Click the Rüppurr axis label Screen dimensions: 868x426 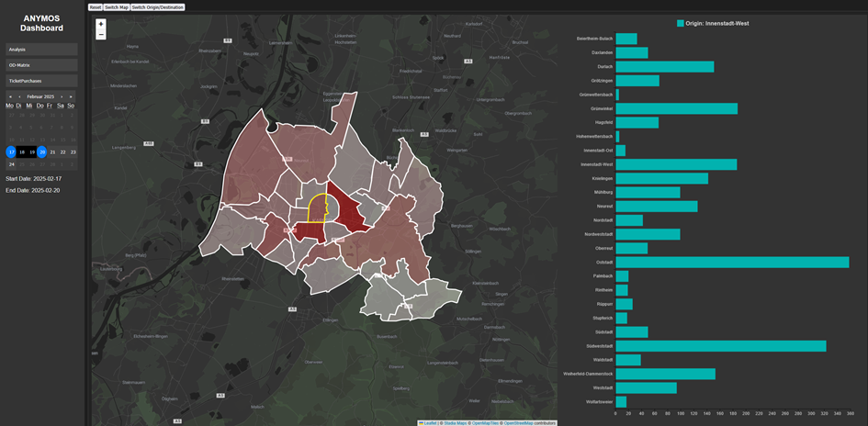(603, 304)
